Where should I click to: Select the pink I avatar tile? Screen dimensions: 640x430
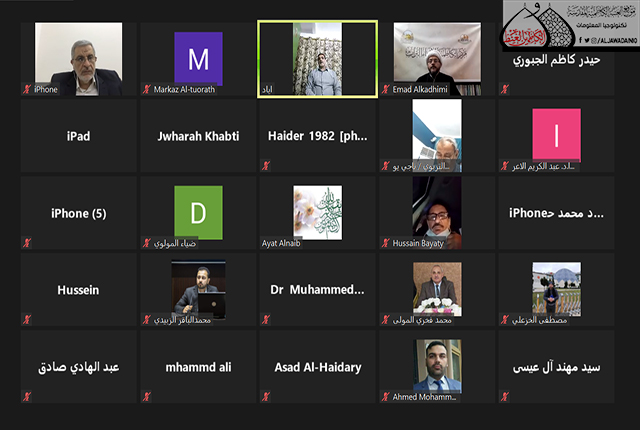(556, 135)
